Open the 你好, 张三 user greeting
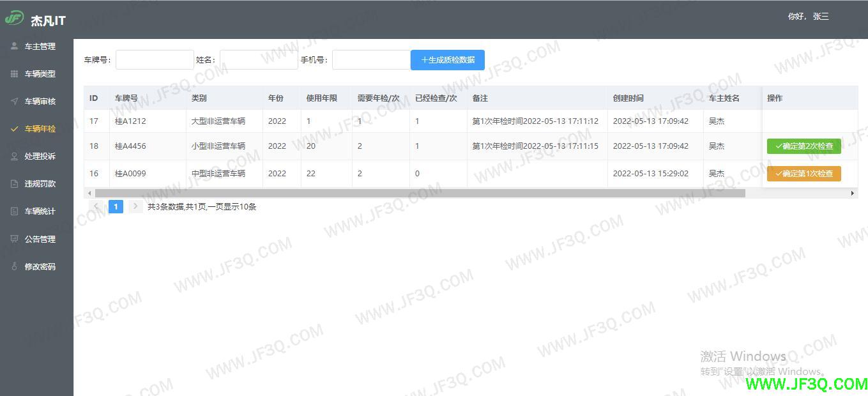This screenshot has width=868, height=396. (x=808, y=17)
